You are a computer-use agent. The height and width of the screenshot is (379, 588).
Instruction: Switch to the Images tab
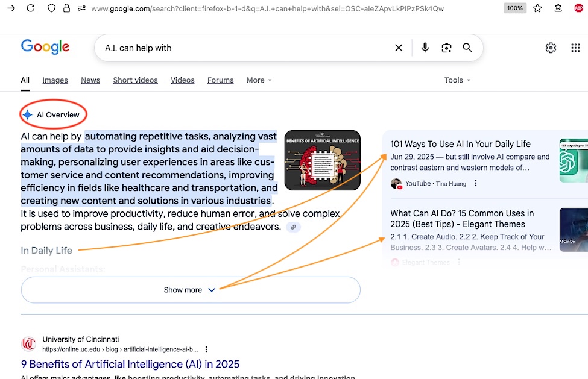click(x=55, y=80)
